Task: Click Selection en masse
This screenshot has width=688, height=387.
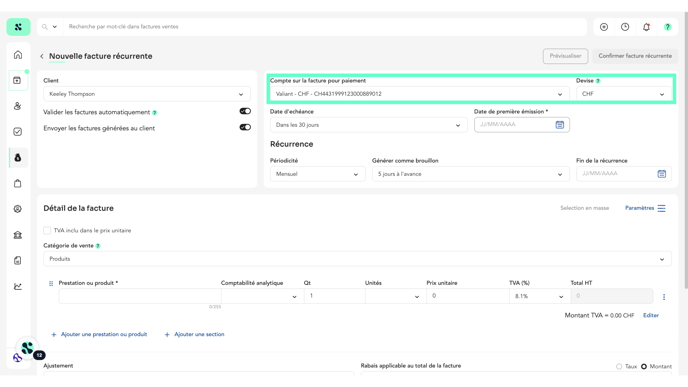Action: (x=584, y=208)
